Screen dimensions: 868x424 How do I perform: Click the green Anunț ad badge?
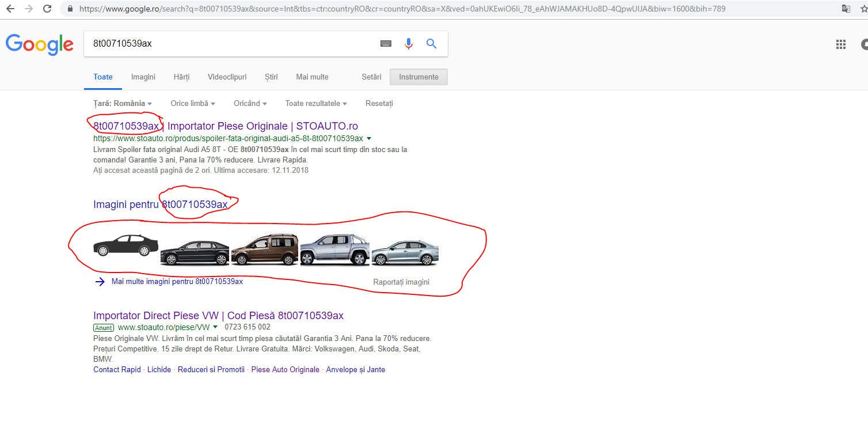[x=104, y=327]
